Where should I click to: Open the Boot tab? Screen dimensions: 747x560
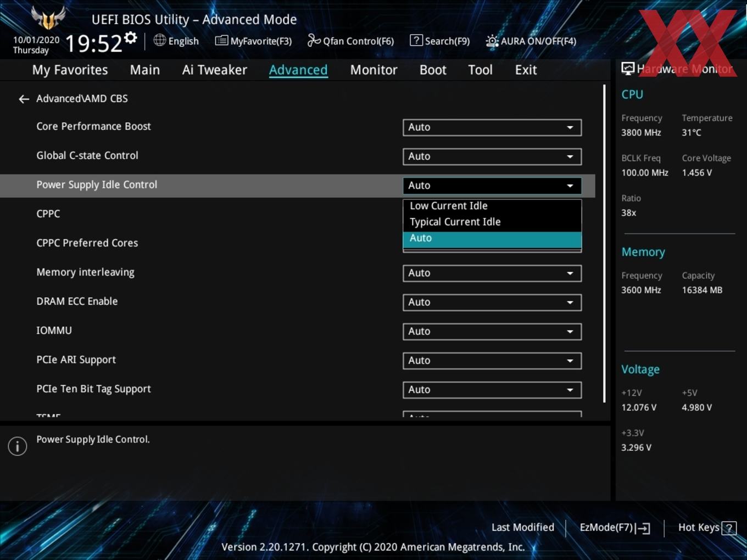coord(433,70)
